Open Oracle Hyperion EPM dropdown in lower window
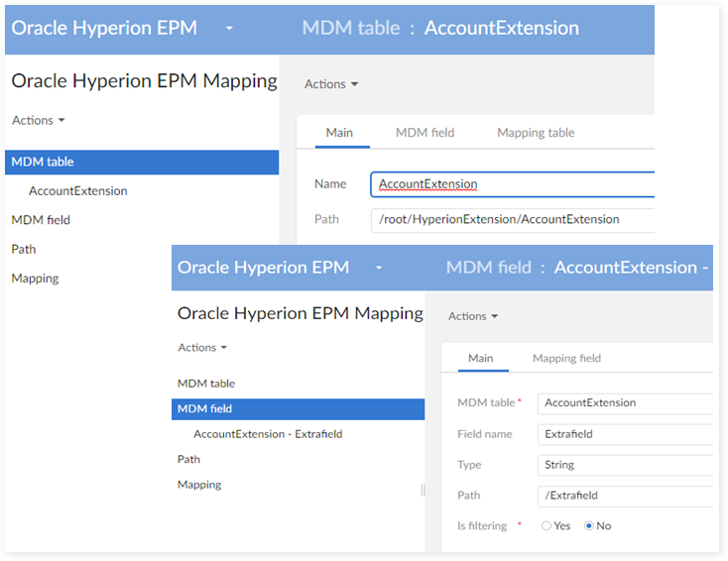The image size is (728, 561). click(378, 269)
